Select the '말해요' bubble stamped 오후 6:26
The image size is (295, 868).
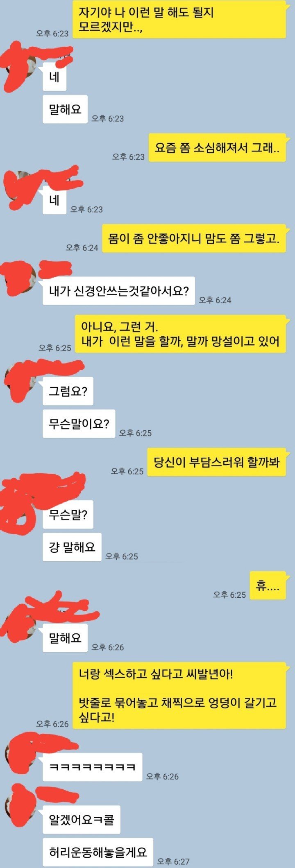pyautogui.click(x=65, y=638)
